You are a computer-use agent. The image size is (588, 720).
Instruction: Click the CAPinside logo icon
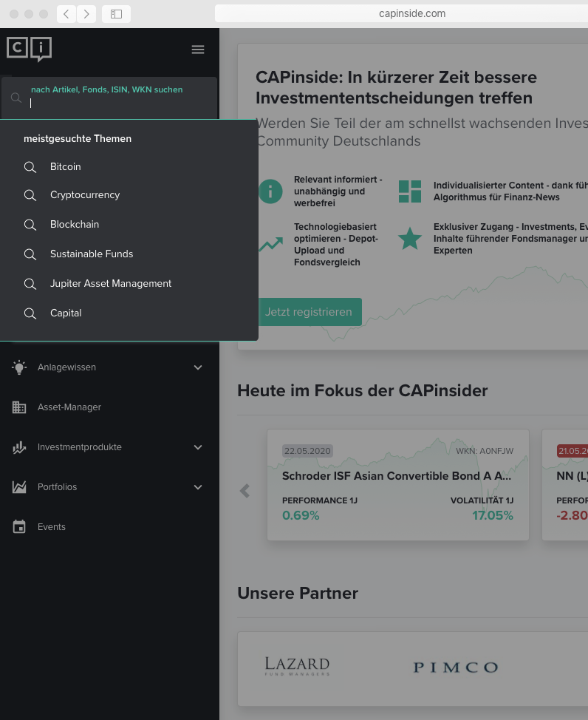(x=29, y=49)
